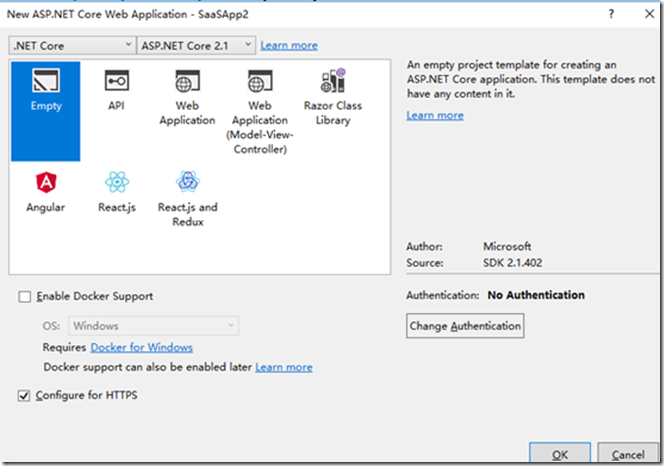
Task: Pick the Web Application template icon
Action: click(x=187, y=81)
